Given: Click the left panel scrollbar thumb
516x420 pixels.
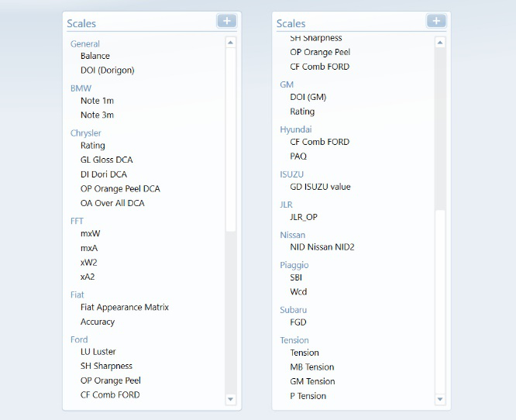Looking at the screenshot, I should (x=230, y=139).
